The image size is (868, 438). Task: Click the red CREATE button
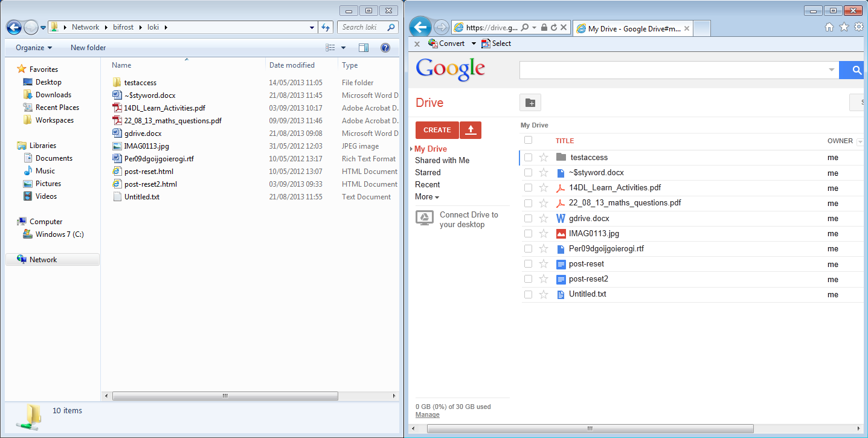point(437,130)
